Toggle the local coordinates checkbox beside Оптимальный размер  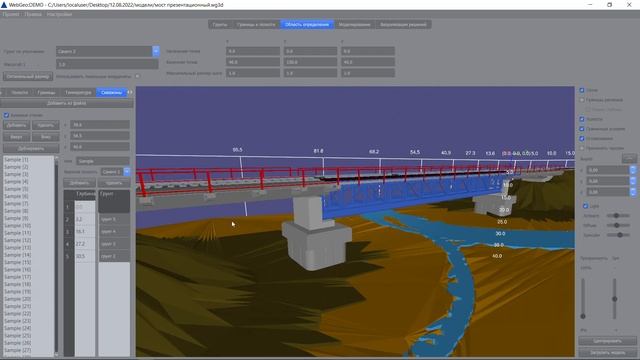click(138, 76)
